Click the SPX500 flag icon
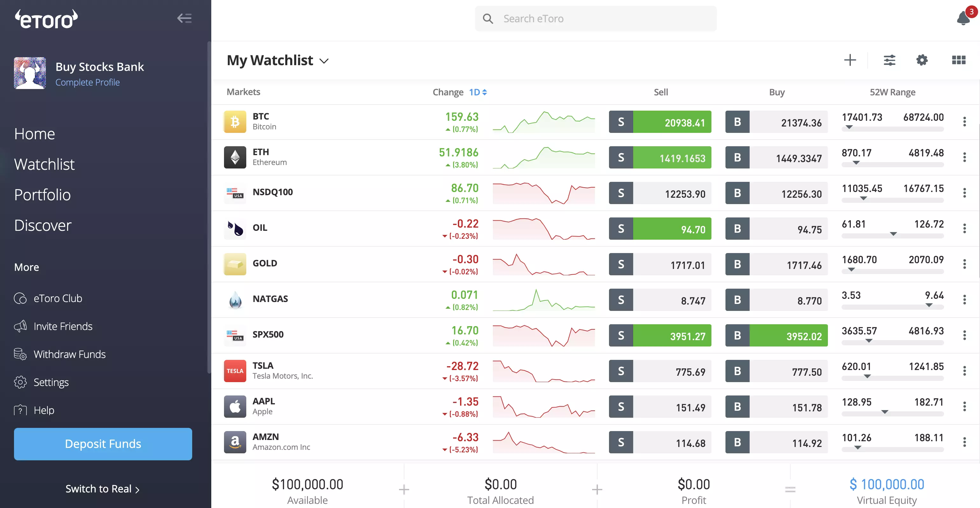The image size is (980, 508). point(235,335)
